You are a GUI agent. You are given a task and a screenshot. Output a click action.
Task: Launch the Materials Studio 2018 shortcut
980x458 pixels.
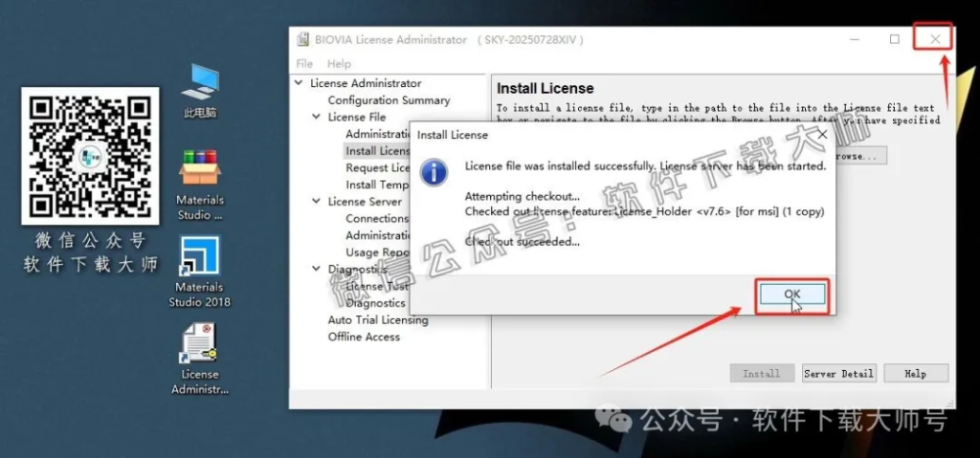(x=200, y=258)
